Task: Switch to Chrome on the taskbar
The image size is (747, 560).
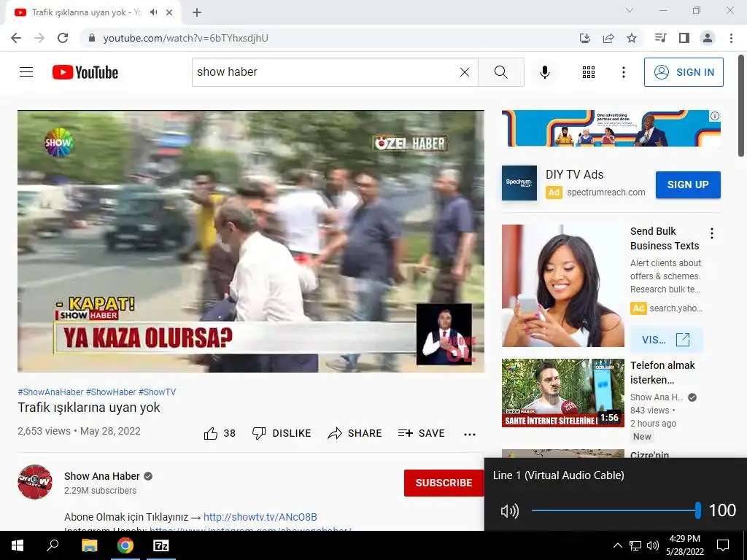Action: [x=125, y=545]
